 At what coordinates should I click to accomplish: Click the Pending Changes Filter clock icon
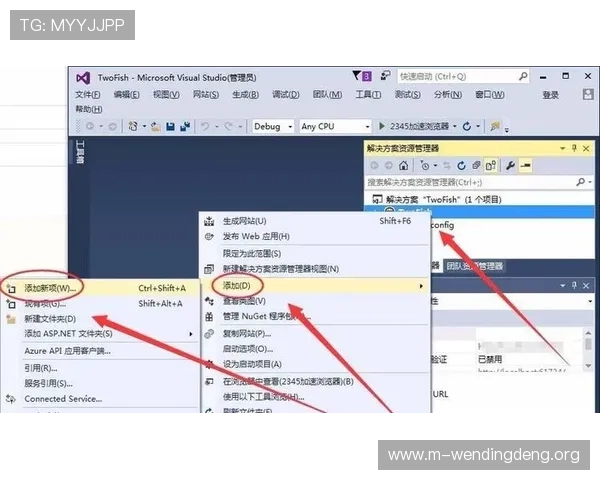[425, 166]
